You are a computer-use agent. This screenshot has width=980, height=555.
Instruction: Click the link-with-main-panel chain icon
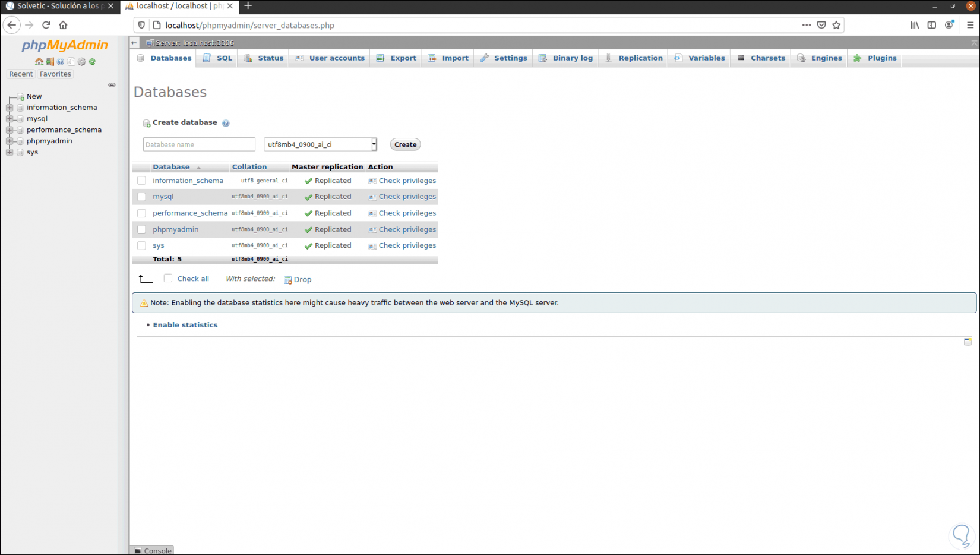[112, 85]
